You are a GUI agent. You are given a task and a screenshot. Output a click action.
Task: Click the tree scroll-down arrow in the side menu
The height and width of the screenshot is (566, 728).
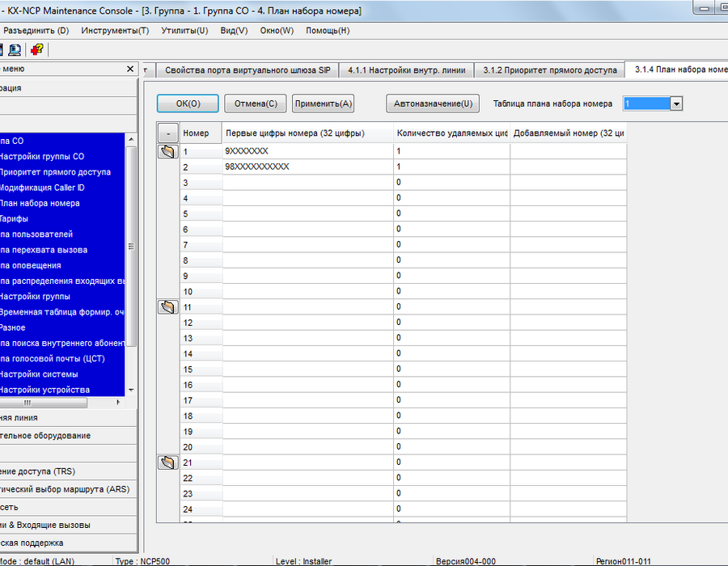131,390
